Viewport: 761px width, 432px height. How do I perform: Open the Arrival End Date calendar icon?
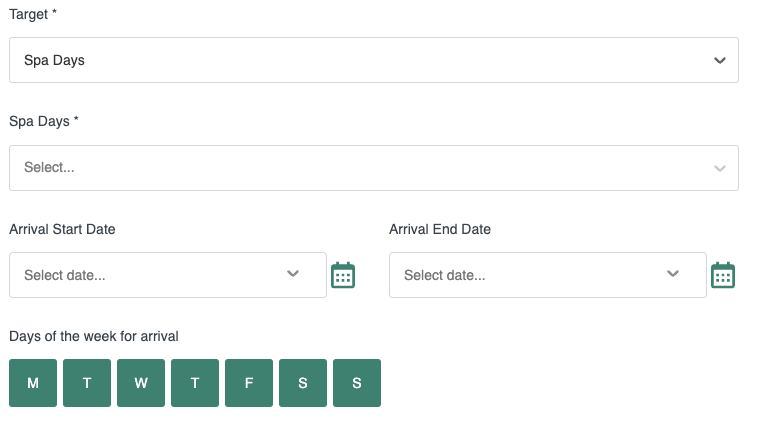[723, 275]
